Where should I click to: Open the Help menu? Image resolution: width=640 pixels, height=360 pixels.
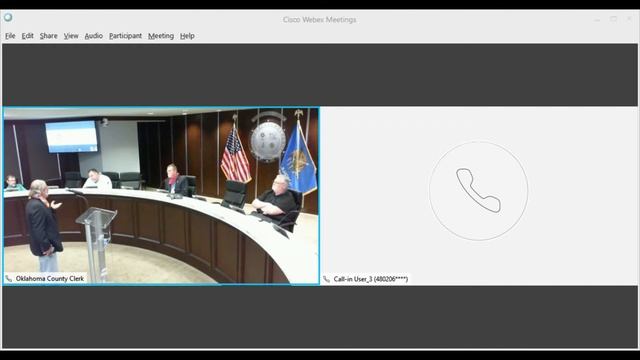click(x=187, y=36)
